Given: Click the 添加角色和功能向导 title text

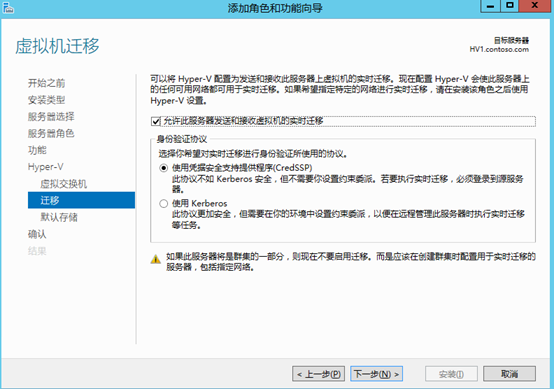Looking at the screenshot, I should pos(275,8).
